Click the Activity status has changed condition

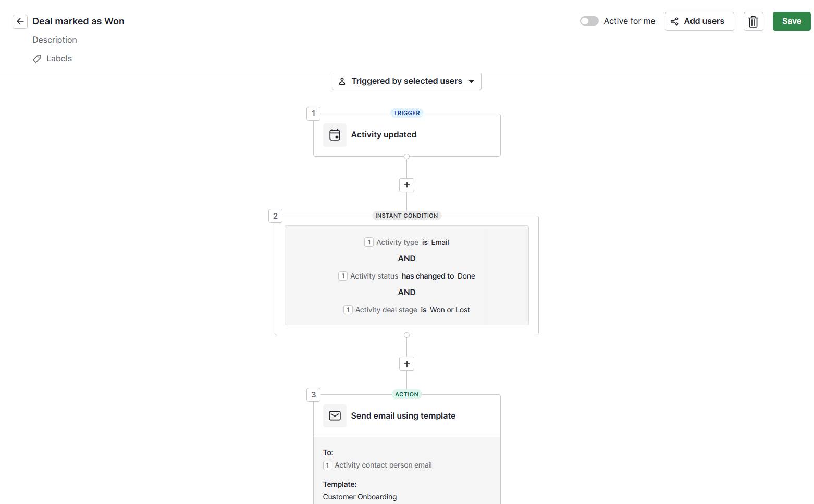406,276
